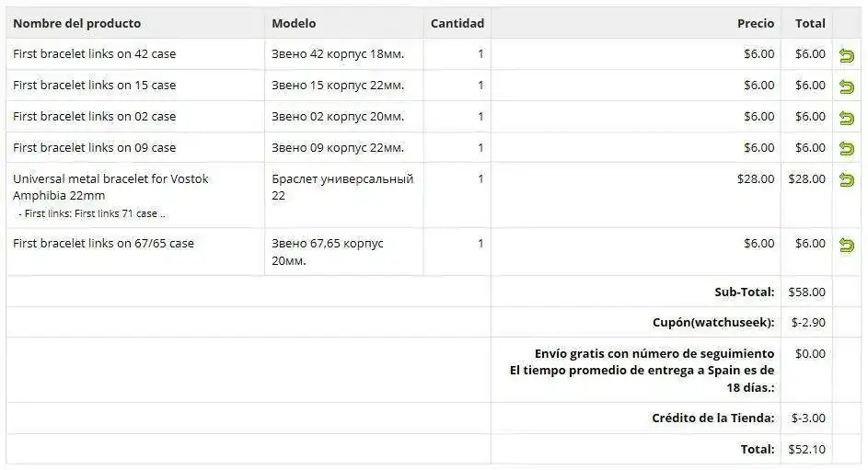
Task: Click the Nombre del producto column header
Action: coord(77,23)
